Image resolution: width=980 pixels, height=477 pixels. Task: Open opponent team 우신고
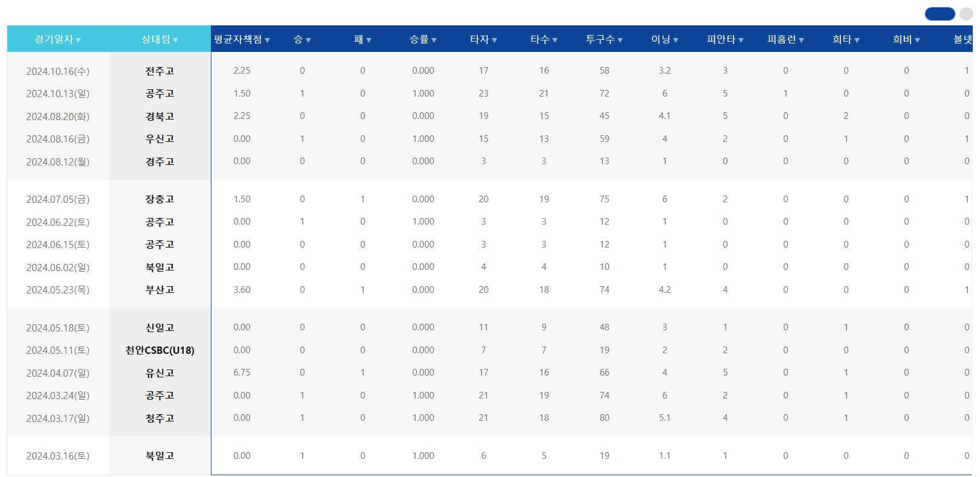pyautogui.click(x=160, y=139)
